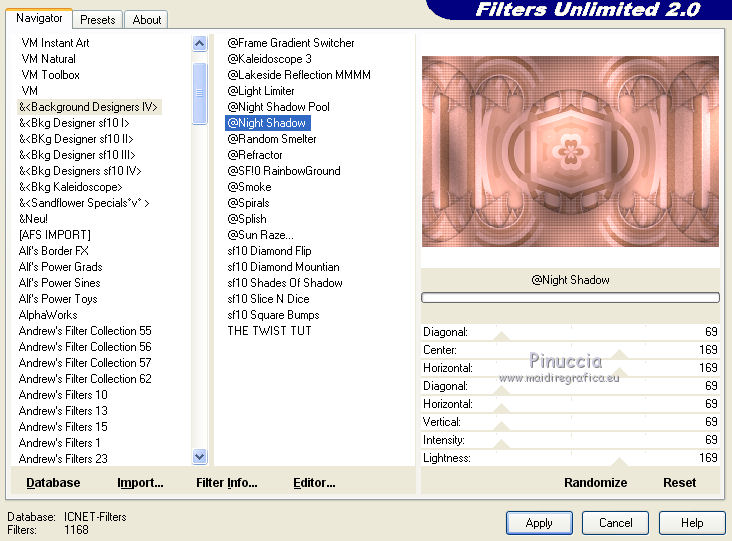Select category VM Natural
This screenshot has height=541, width=732.
pyautogui.click(x=49, y=59)
